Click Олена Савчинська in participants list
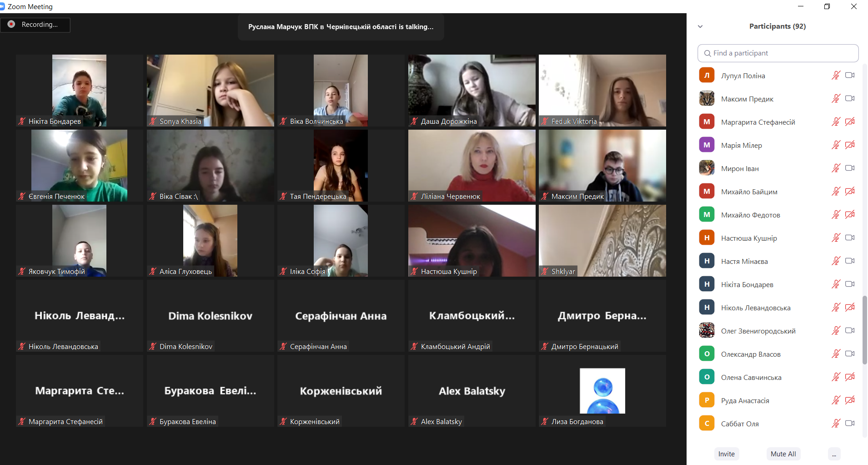The width and height of the screenshot is (868, 465). click(x=778, y=377)
